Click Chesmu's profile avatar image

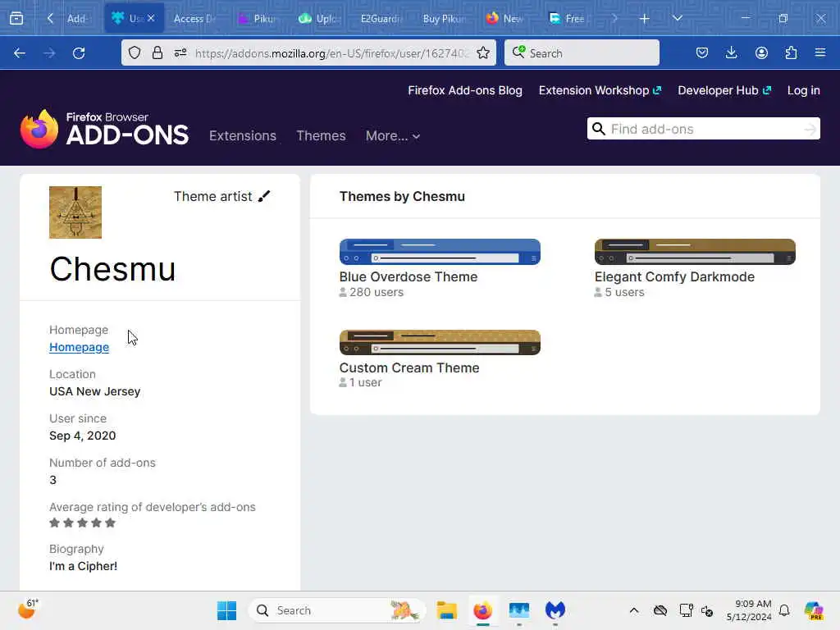click(x=75, y=212)
